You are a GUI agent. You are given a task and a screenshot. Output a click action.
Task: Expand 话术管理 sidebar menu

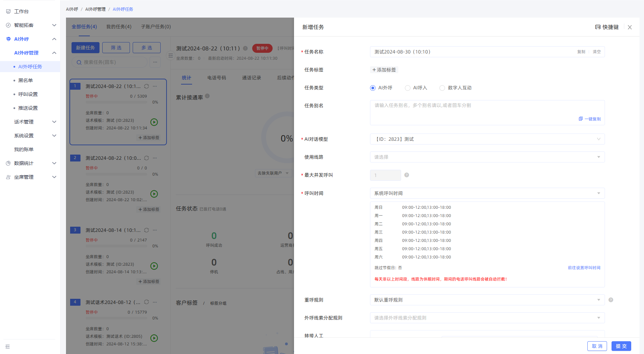pyautogui.click(x=54, y=122)
